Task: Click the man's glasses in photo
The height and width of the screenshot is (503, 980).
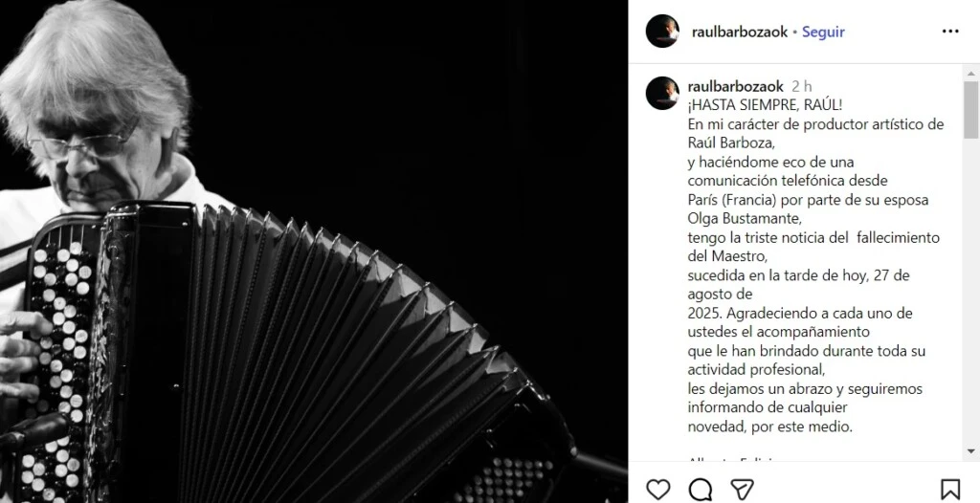Action: (82, 142)
